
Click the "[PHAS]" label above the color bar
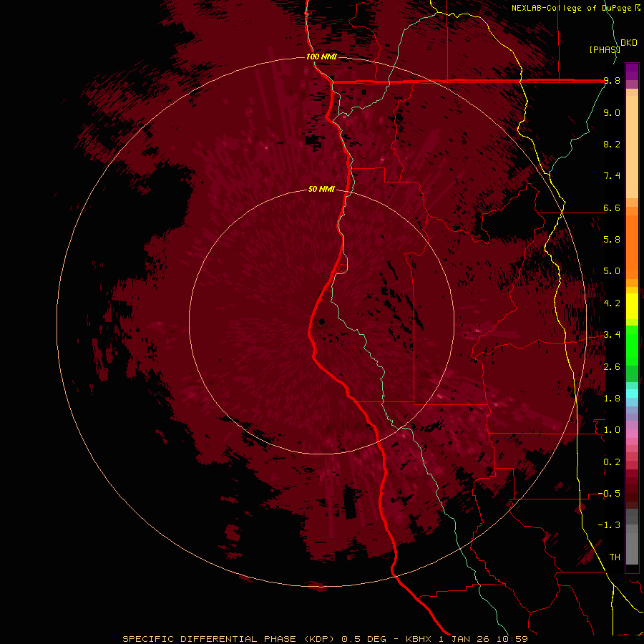point(605,49)
